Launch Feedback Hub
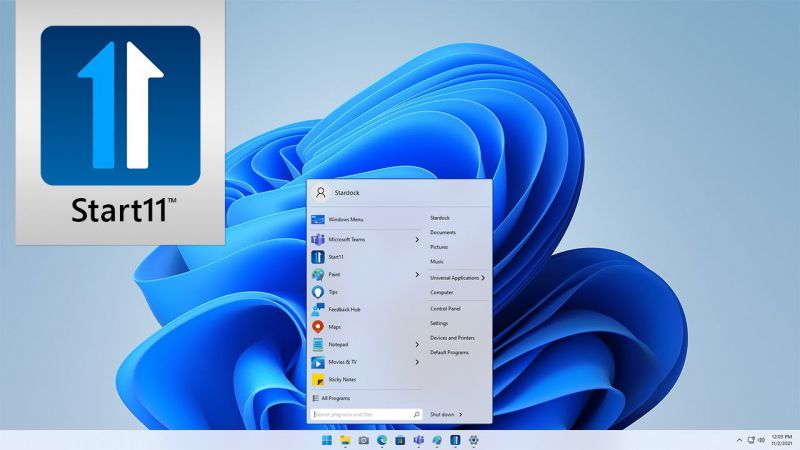 (x=344, y=310)
